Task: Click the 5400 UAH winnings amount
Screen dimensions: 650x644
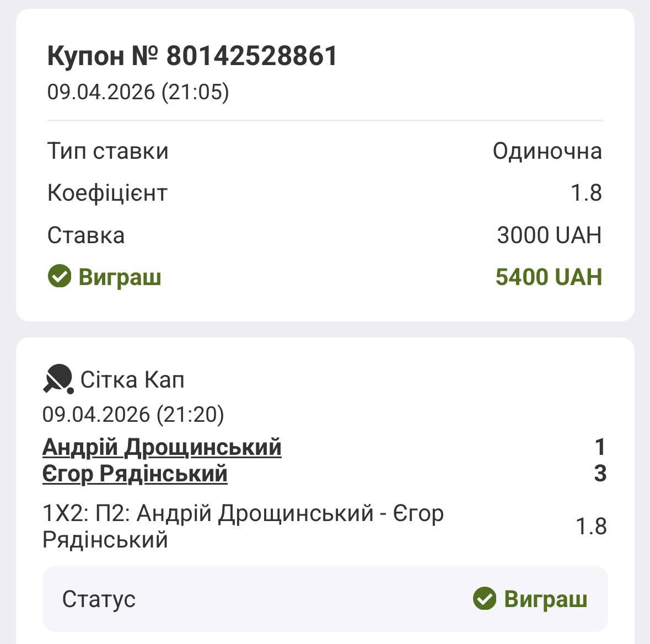Action: [x=548, y=277]
